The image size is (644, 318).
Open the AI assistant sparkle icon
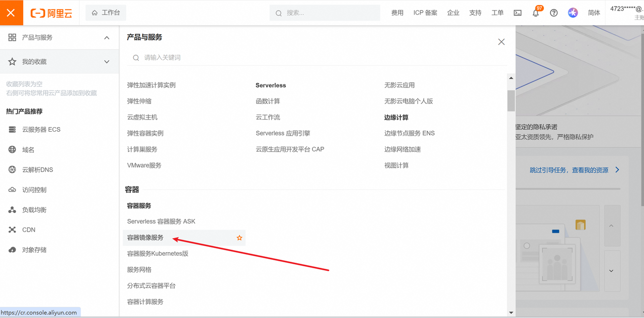tap(573, 13)
